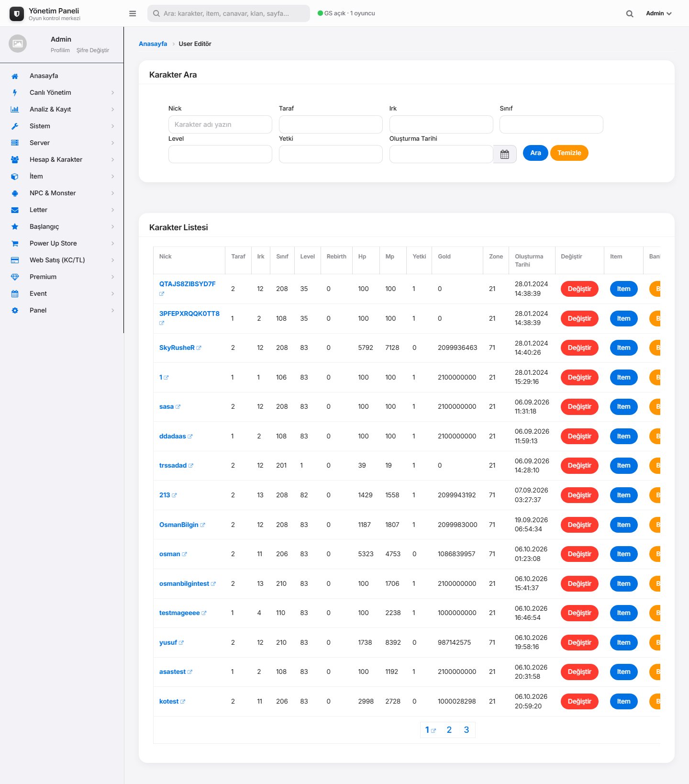Image resolution: width=689 pixels, height=784 pixels.
Task: Click the admin avatar thumbnail in sidebar
Action: pos(18,44)
